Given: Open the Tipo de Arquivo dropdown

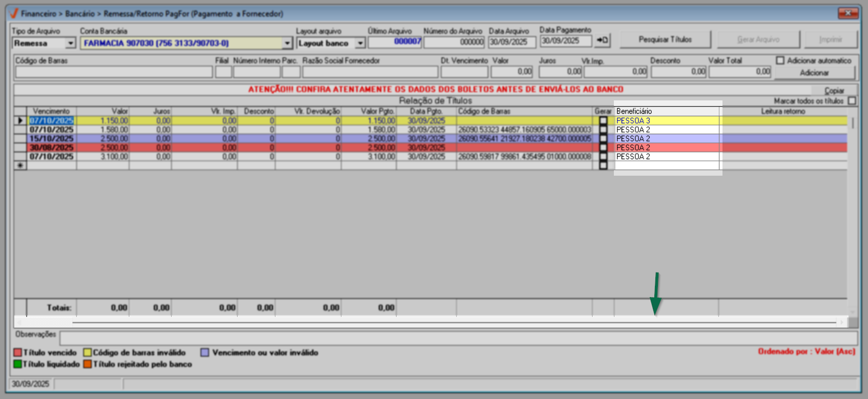Looking at the screenshot, I should [71, 44].
